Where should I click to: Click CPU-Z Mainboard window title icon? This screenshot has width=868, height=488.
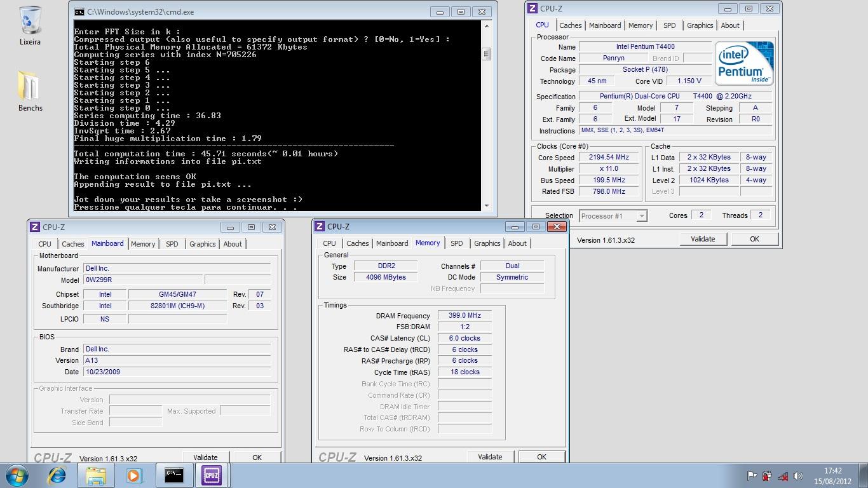35,227
